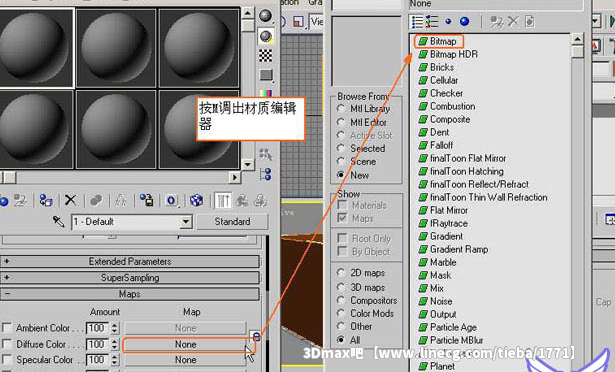The image size is (615, 372).
Task: Click Make Material Copy icon
Action: (x=96, y=201)
